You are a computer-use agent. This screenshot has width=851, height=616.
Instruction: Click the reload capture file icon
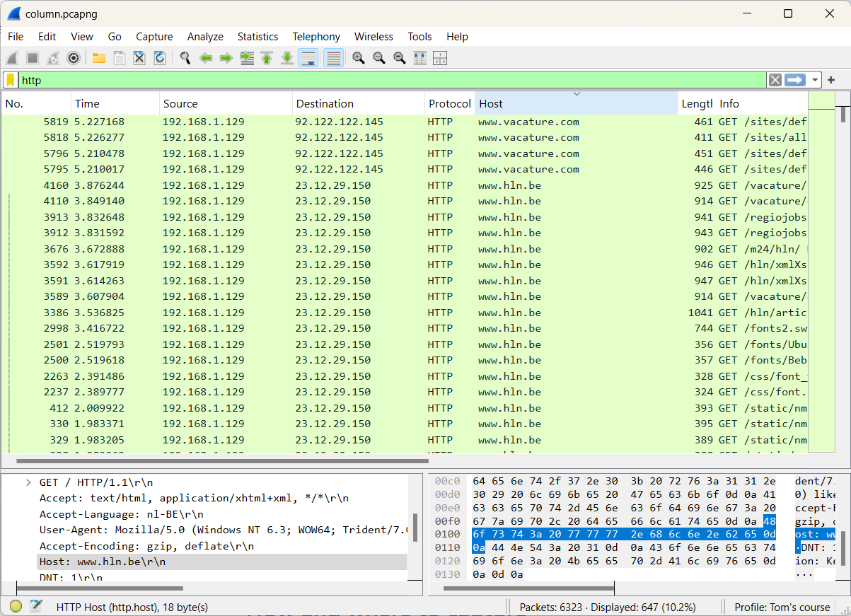[x=160, y=58]
